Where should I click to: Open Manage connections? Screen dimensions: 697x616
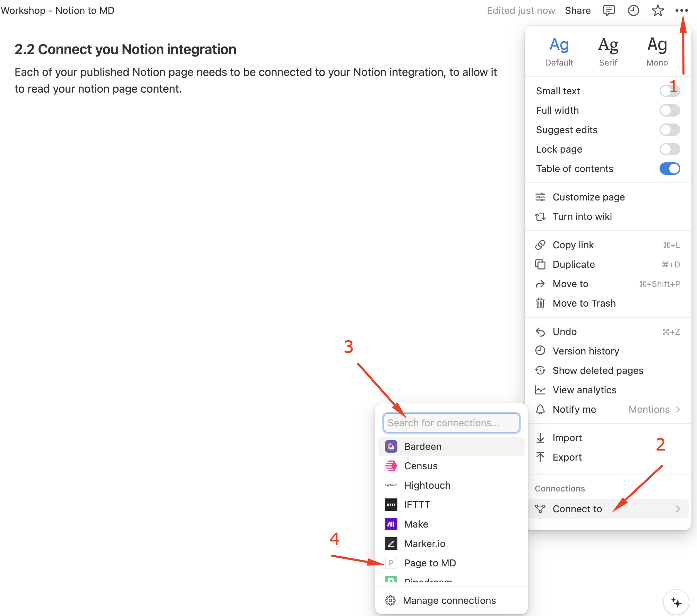pos(449,600)
